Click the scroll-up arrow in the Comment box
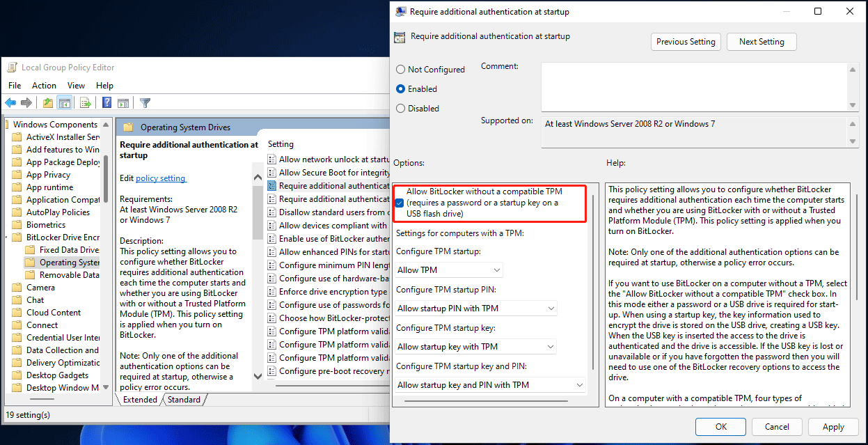868x445 pixels. tap(853, 68)
